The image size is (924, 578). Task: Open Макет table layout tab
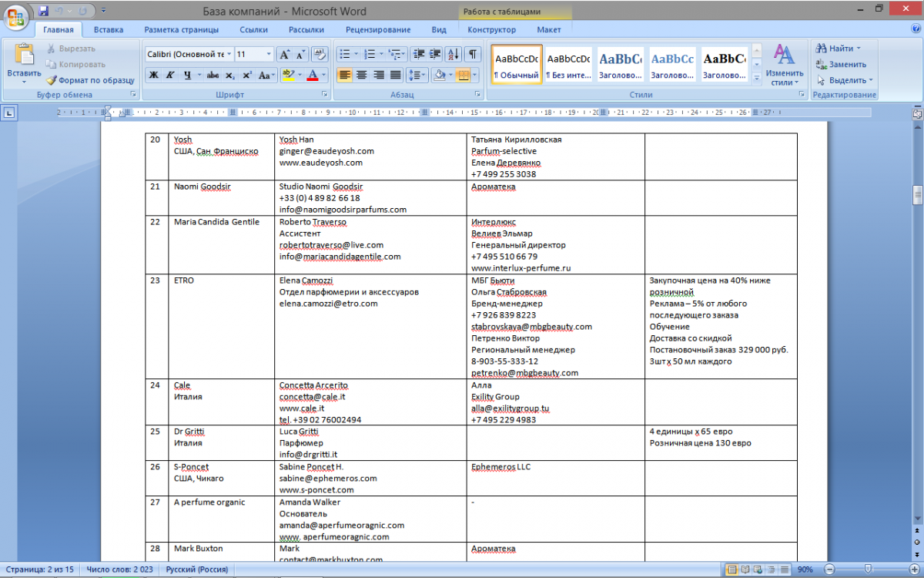coord(549,29)
